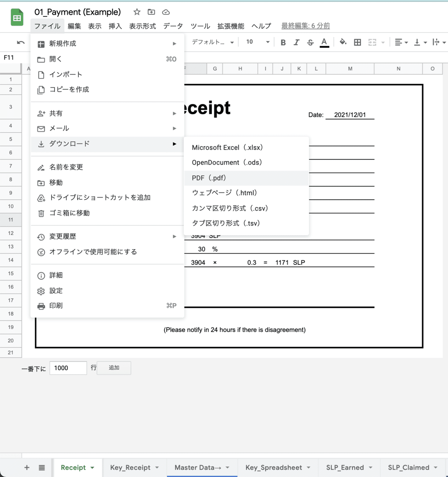This screenshot has width=448, height=477.
Task: Open the ヘルプ menu
Action: pos(261,26)
